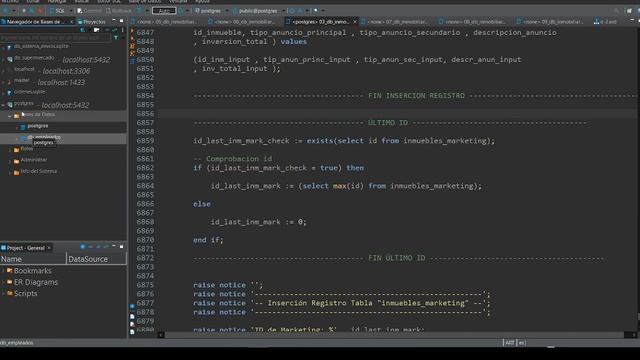The width and height of the screenshot is (640, 360).
Task: Open the ER diagram editor tab
Action: pos(605,22)
